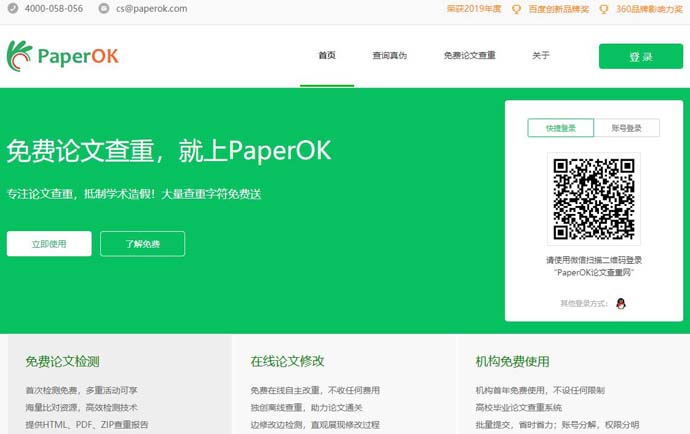Click award icon before 360品牌影响力奖
690x434 pixels.
(x=604, y=9)
